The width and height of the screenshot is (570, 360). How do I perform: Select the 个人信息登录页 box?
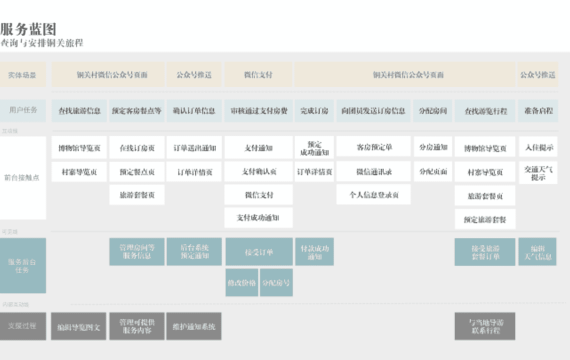(x=374, y=195)
